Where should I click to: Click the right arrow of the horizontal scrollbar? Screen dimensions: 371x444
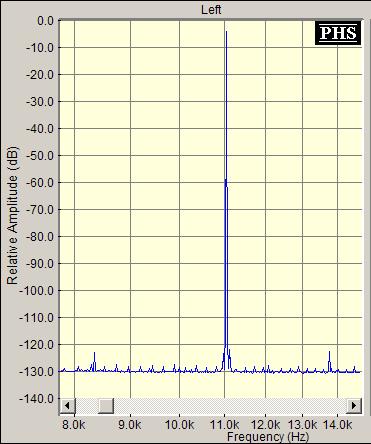click(354, 406)
